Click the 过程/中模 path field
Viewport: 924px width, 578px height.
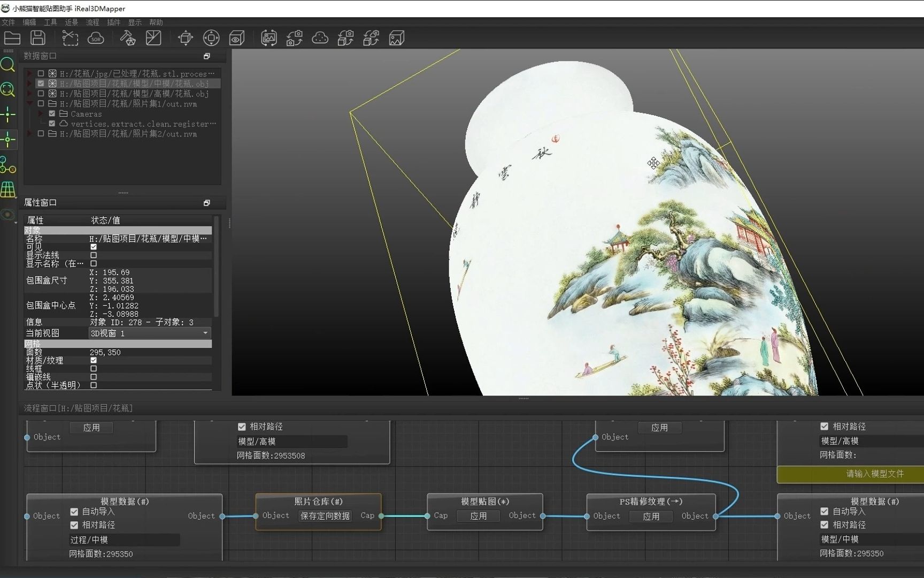coord(125,540)
